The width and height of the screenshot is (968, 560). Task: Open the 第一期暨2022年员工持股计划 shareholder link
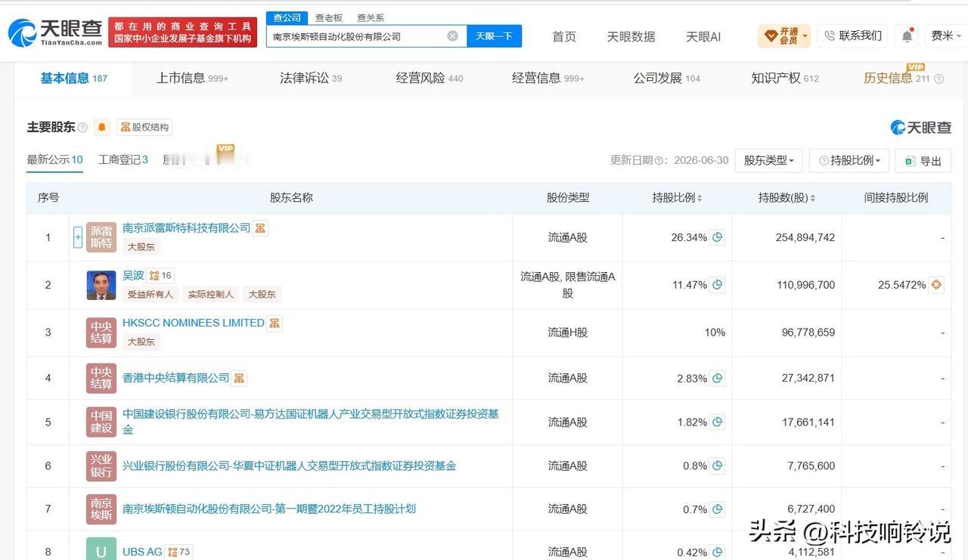(x=269, y=509)
